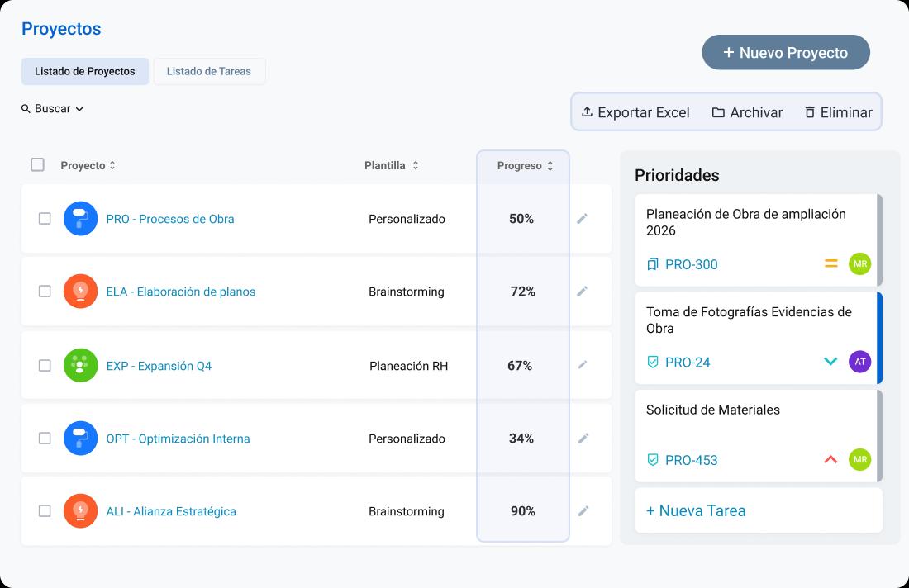The image size is (909, 588).
Task: Click the Archivar button
Action: tap(747, 112)
